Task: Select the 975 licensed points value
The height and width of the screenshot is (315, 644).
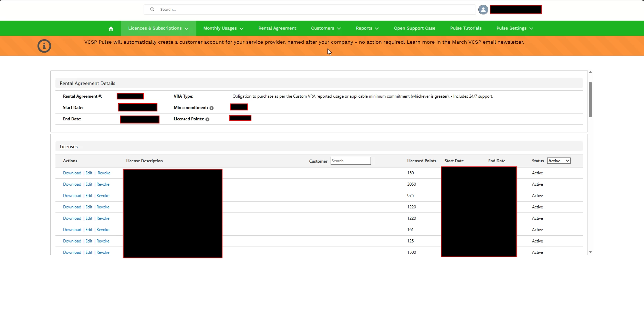Action: coord(411,196)
